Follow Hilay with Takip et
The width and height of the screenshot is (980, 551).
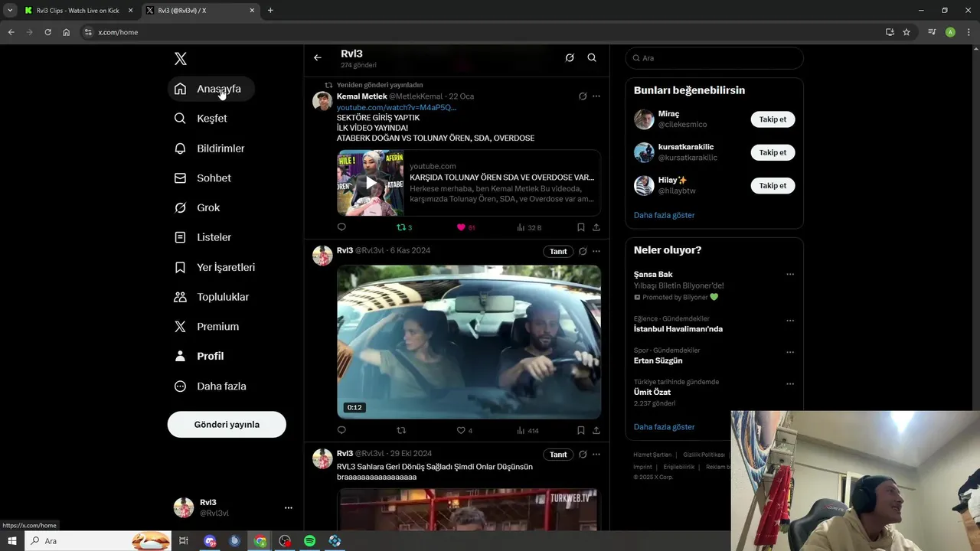[773, 185]
